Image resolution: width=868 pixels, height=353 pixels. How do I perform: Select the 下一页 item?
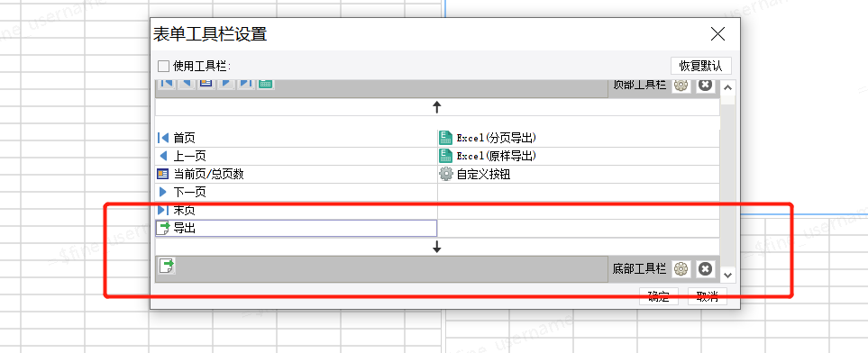pyautogui.click(x=297, y=193)
